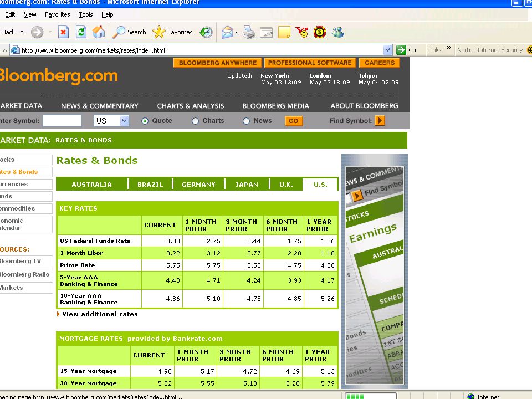532x399 pixels.
Task: Click the US Federal Funds Rate row label
Action: (95, 241)
